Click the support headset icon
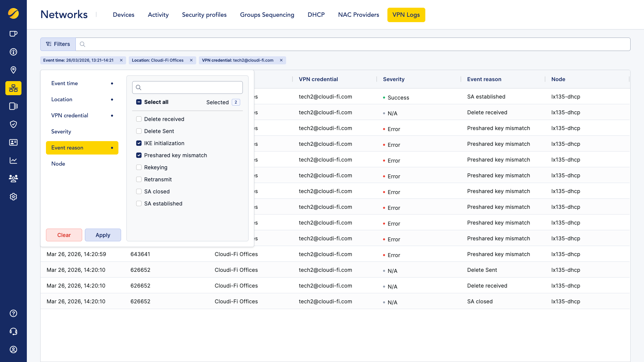 coord(13,331)
